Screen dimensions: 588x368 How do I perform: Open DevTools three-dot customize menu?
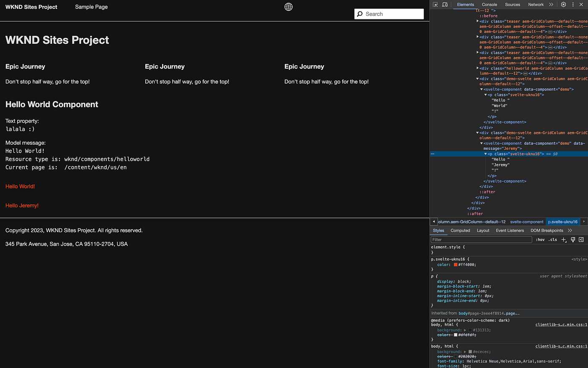tap(573, 5)
